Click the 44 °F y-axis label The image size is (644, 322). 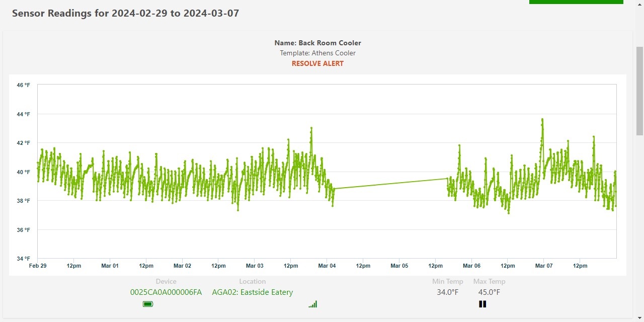click(24, 114)
